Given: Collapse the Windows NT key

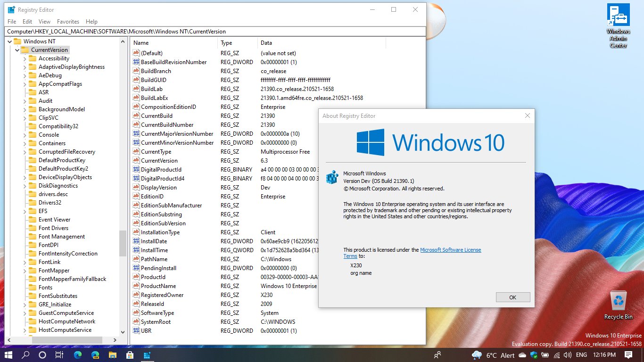Looking at the screenshot, I should click(10, 41).
